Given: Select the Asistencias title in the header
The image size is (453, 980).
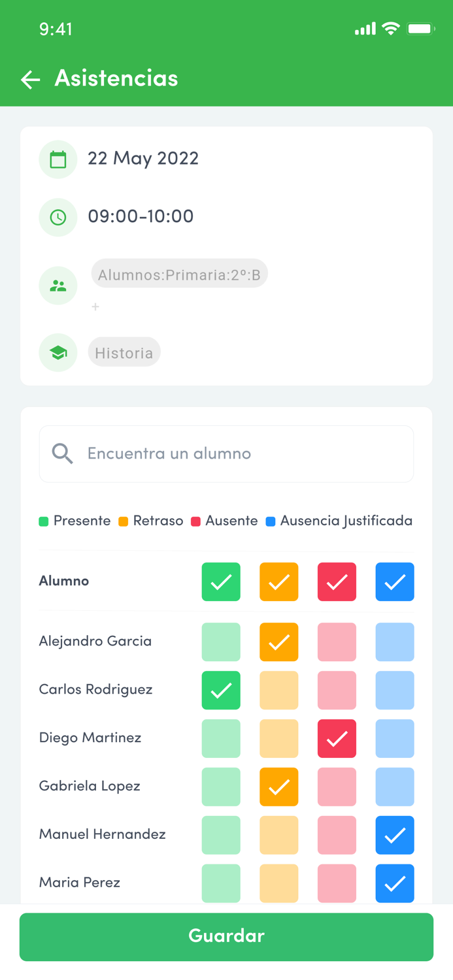Looking at the screenshot, I should point(116,79).
